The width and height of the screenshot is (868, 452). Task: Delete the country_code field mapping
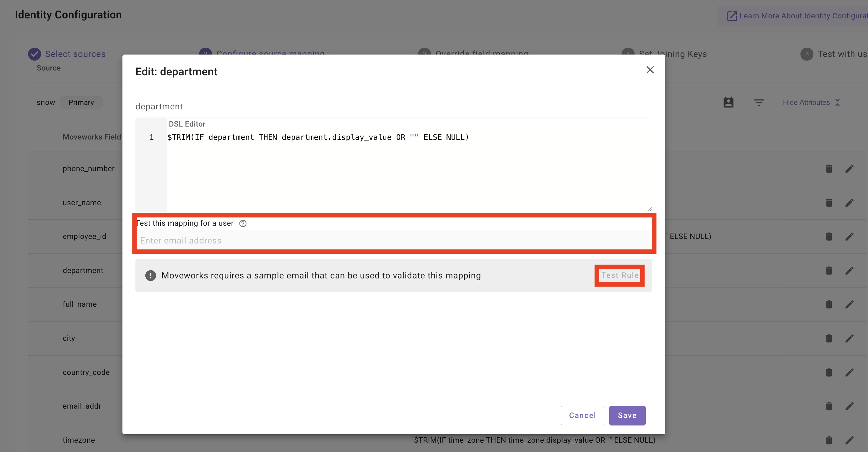829,372
